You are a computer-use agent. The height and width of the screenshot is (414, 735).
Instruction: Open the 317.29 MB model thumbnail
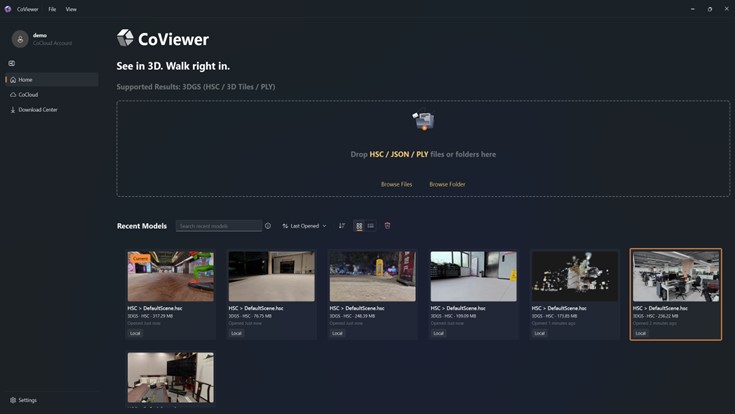pyautogui.click(x=171, y=276)
